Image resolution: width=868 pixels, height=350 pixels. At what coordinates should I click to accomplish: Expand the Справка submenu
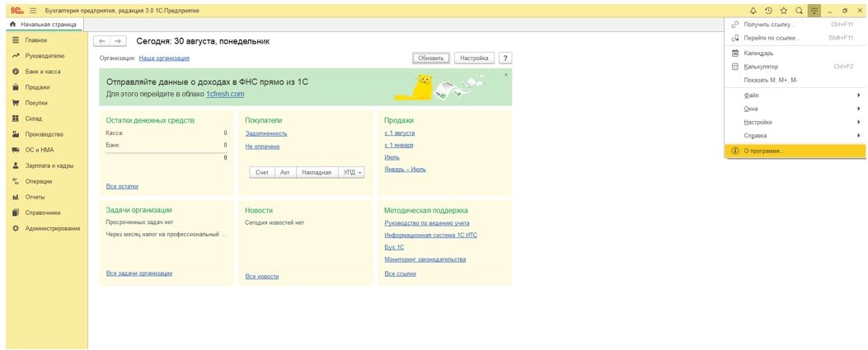[x=795, y=135]
